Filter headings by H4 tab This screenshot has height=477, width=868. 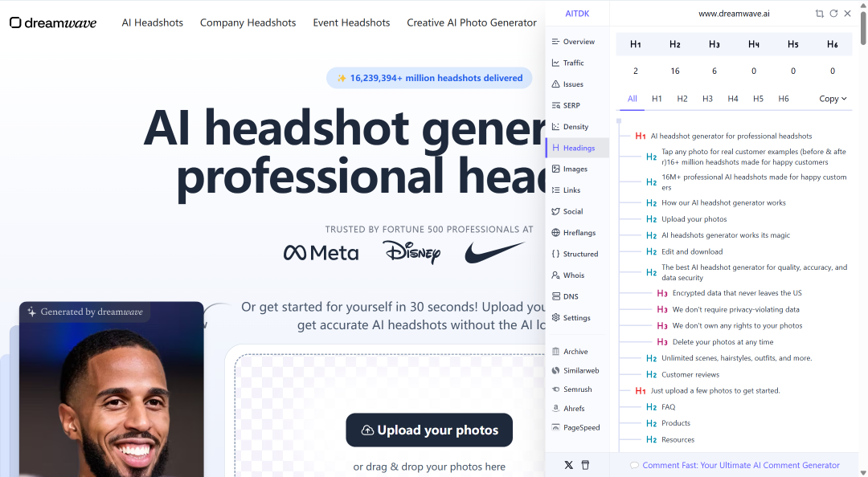(733, 99)
